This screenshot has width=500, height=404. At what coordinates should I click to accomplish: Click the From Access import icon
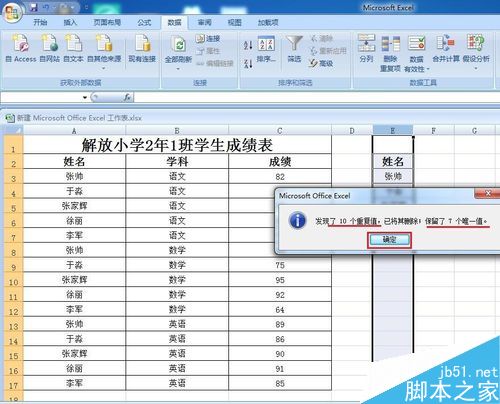pos(21,44)
